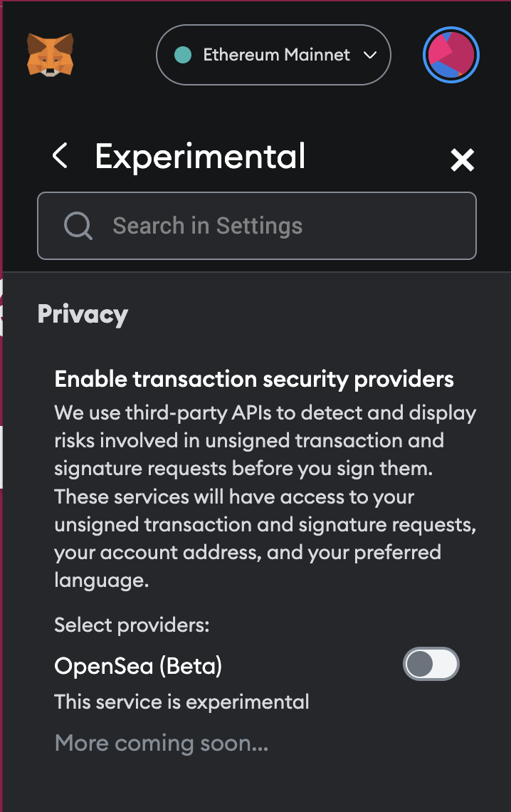Click the magnifying glass search icon

(x=78, y=226)
